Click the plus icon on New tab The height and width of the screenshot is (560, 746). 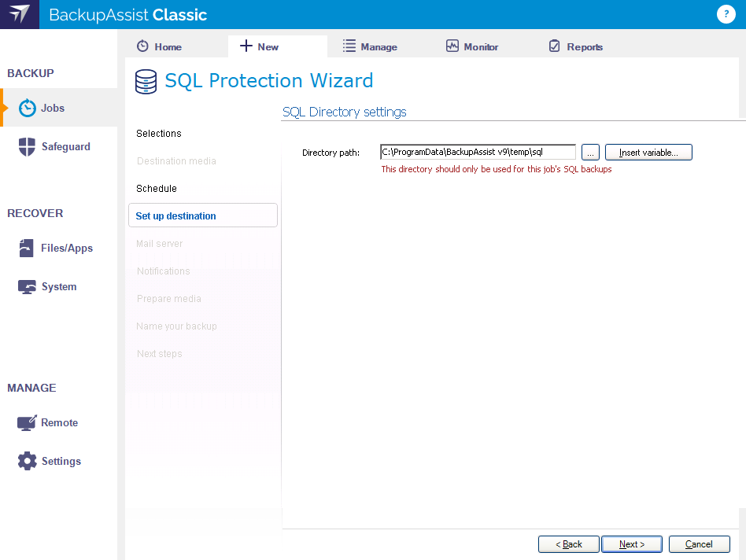pos(246,46)
